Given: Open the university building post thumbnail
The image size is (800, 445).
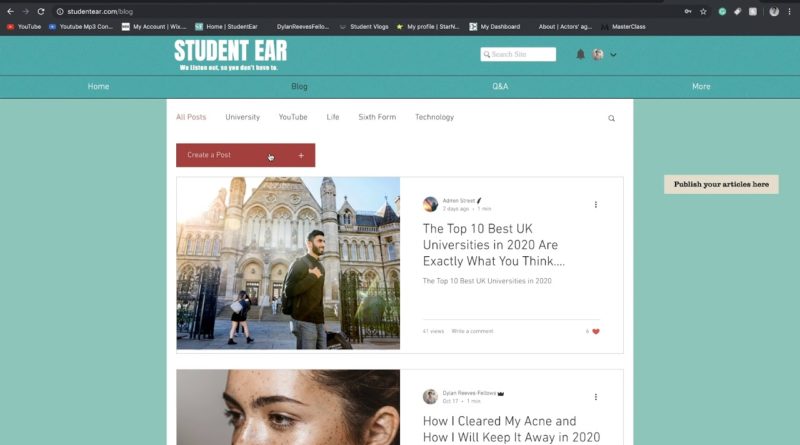Looking at the screenshot, I should [x=288, y=263].
